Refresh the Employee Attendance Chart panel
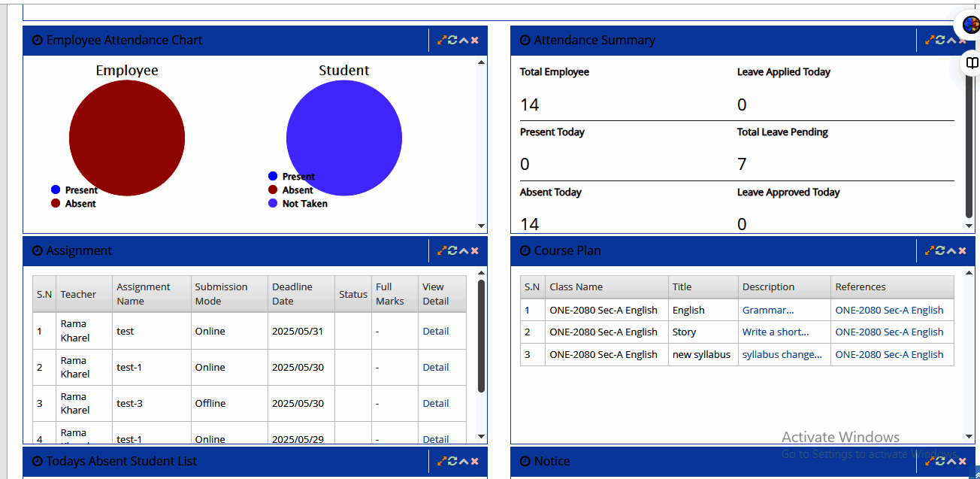This screenshot has width=980, height=479. coord(452,40)
